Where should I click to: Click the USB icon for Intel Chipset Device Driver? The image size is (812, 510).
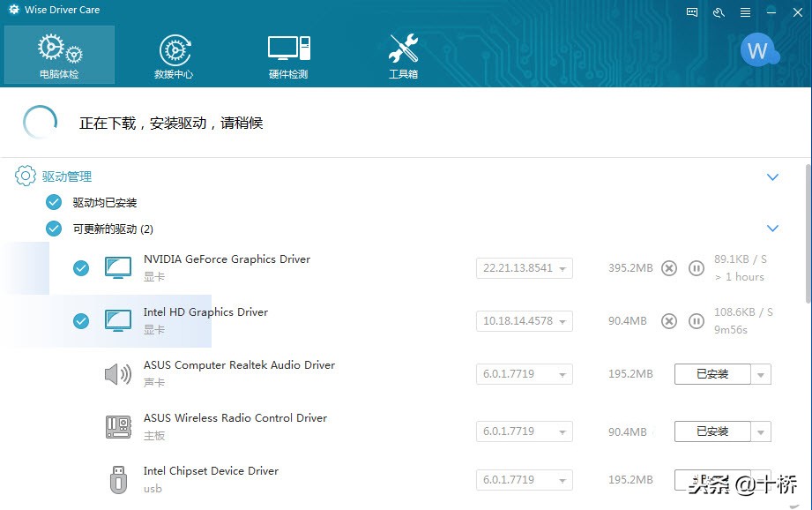[x=118, y=479]
